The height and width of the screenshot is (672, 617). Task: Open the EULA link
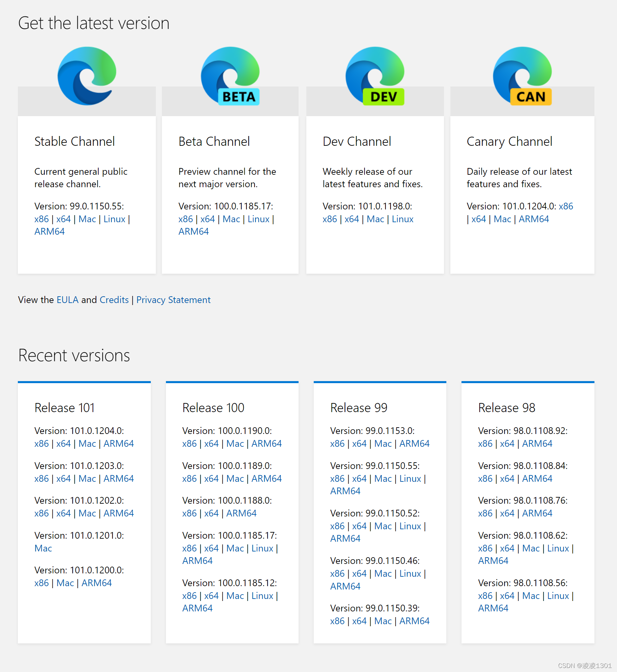point(67,300)
